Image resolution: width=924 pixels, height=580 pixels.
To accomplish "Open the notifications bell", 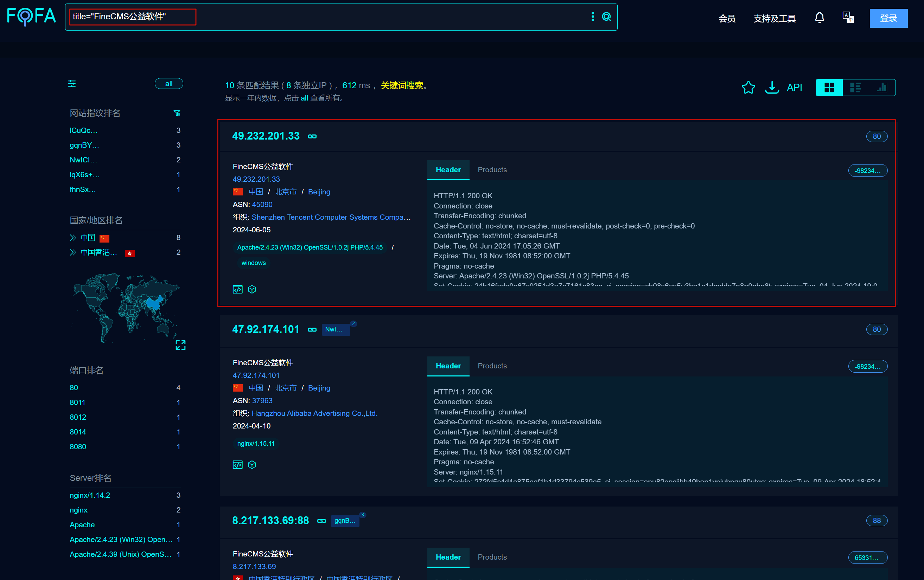I will [x=819, y=18].
